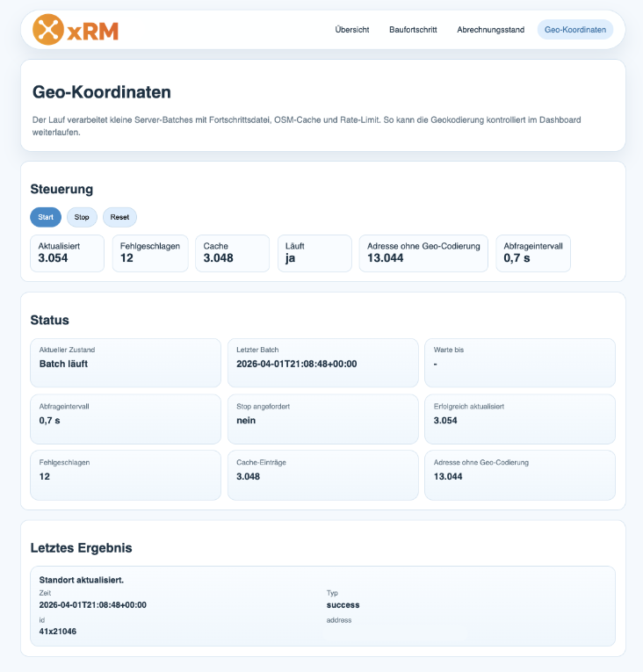Viewport: 643px width, 672px height.
Task: Click the Stop angefordert nein card
Action: pos(322,419)
